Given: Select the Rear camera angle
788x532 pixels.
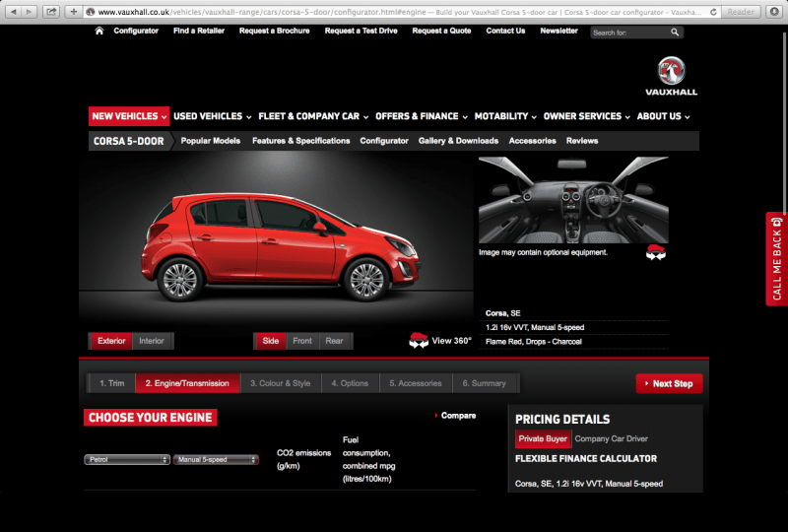Looking at the screenshot, I should [334, 341].
